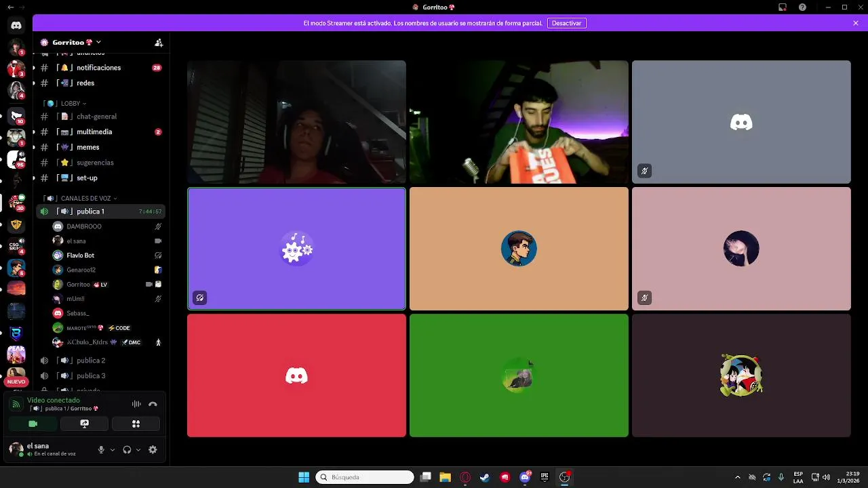The image size is (868, 488).
Task: Open headphone output options arrow
Action: coord(138,449)
